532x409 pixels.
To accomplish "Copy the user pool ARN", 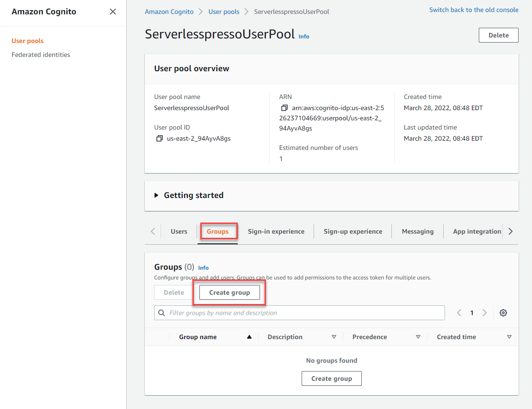I will [x=285, y=108].
